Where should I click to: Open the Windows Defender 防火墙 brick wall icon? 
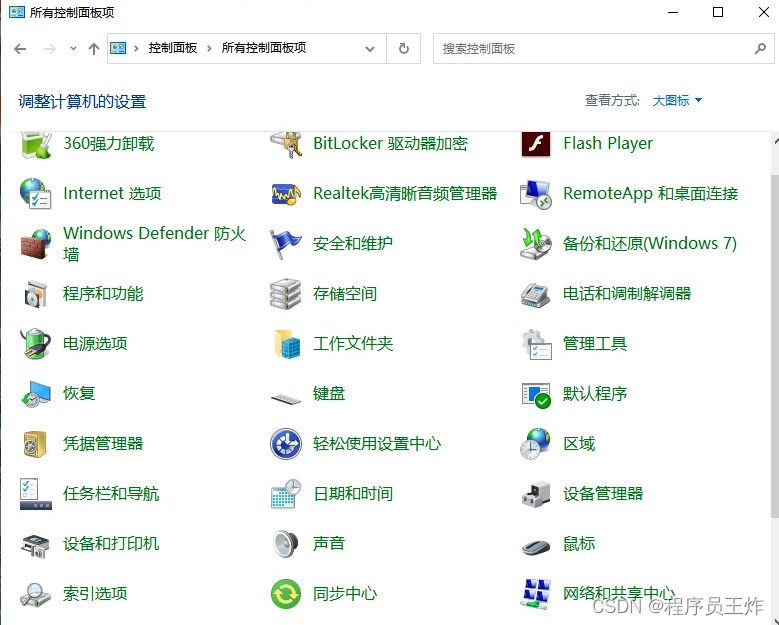pyautogui.click(x=36, y=244)
